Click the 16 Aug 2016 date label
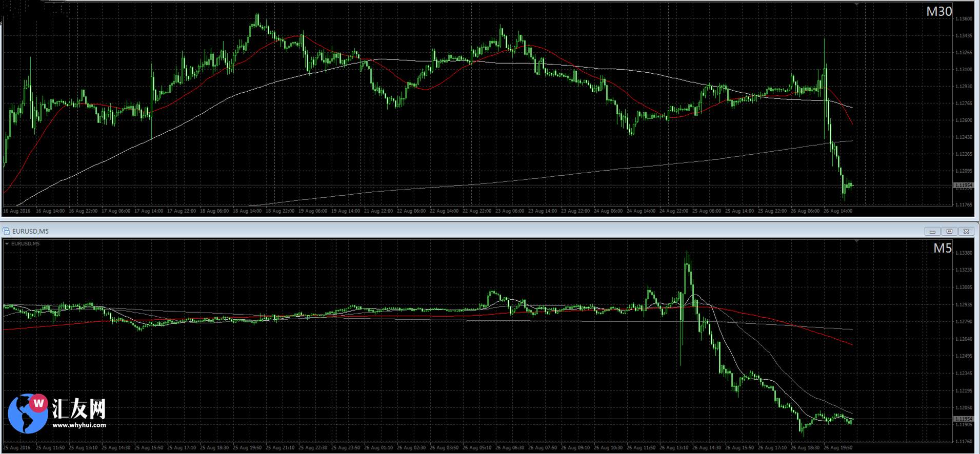 coord(17,211)
